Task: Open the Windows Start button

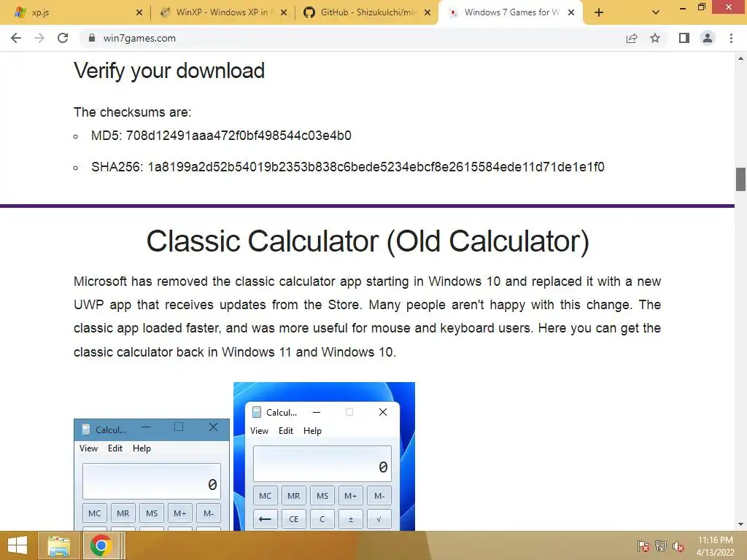Action: pos(18,545)
